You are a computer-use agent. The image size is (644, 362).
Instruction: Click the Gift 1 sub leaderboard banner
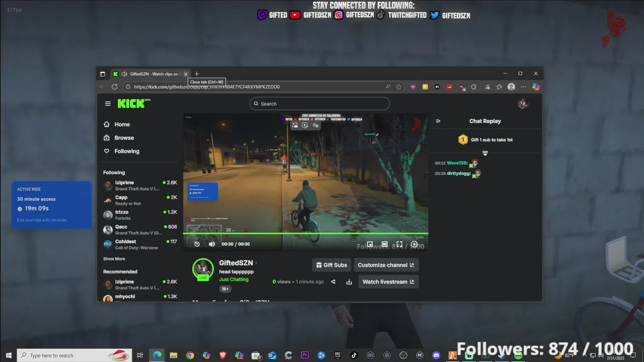pos(485,140)
